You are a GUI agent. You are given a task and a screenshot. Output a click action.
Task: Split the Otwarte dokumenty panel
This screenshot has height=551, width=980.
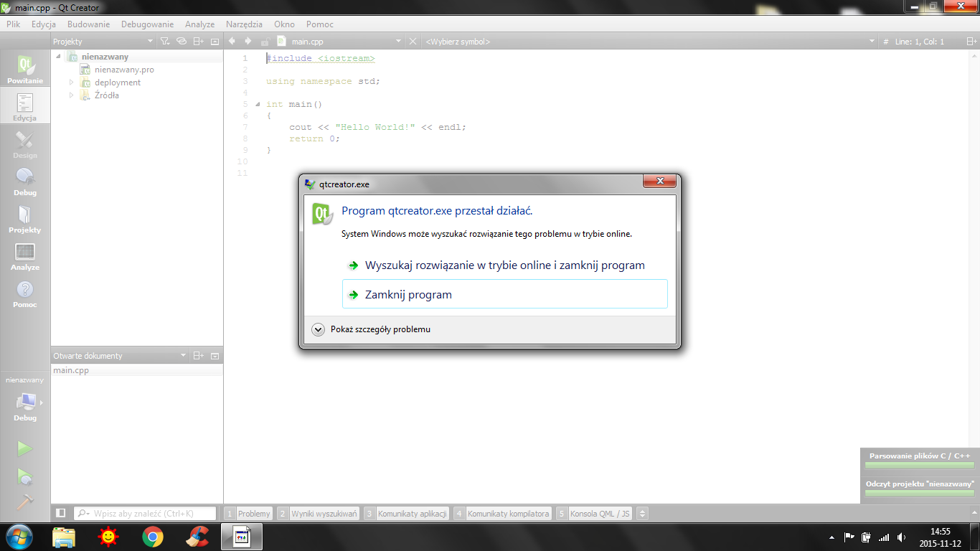pos(199,356)
